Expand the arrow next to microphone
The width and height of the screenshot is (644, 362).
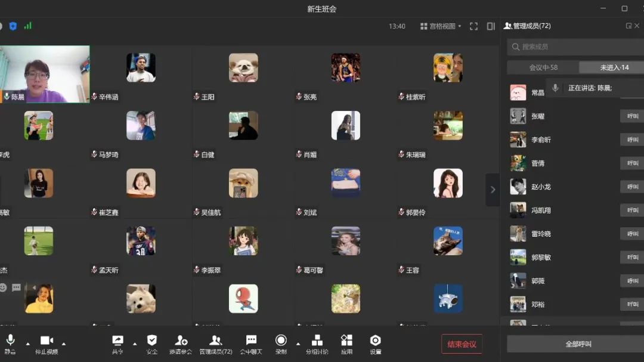27,344
